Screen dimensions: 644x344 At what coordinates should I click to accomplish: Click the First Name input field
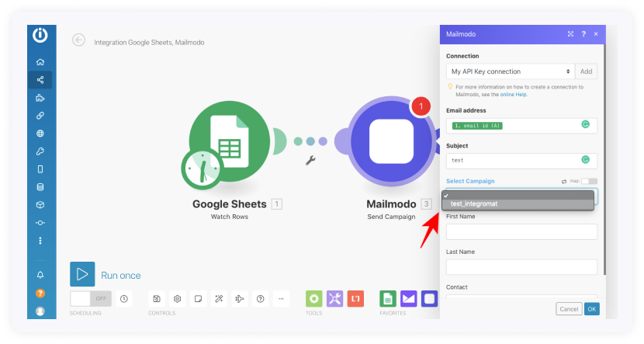click(x=521, y=232)
